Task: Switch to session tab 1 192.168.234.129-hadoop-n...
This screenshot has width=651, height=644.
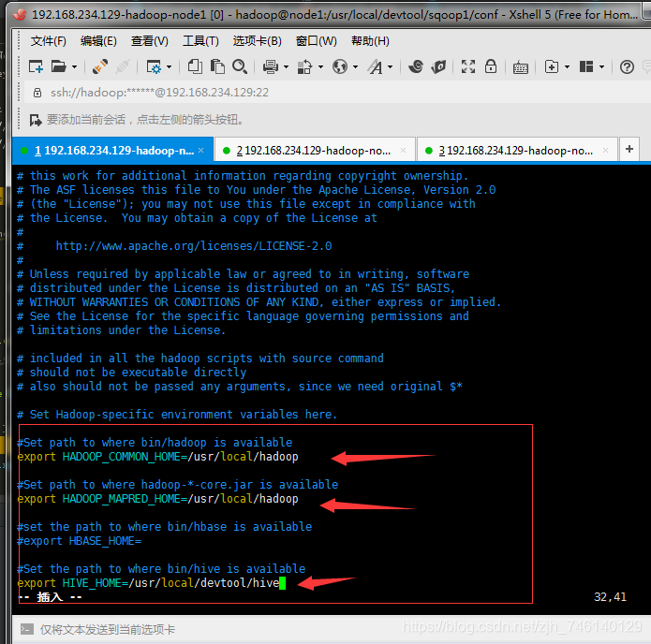Action: pos(113,150)
